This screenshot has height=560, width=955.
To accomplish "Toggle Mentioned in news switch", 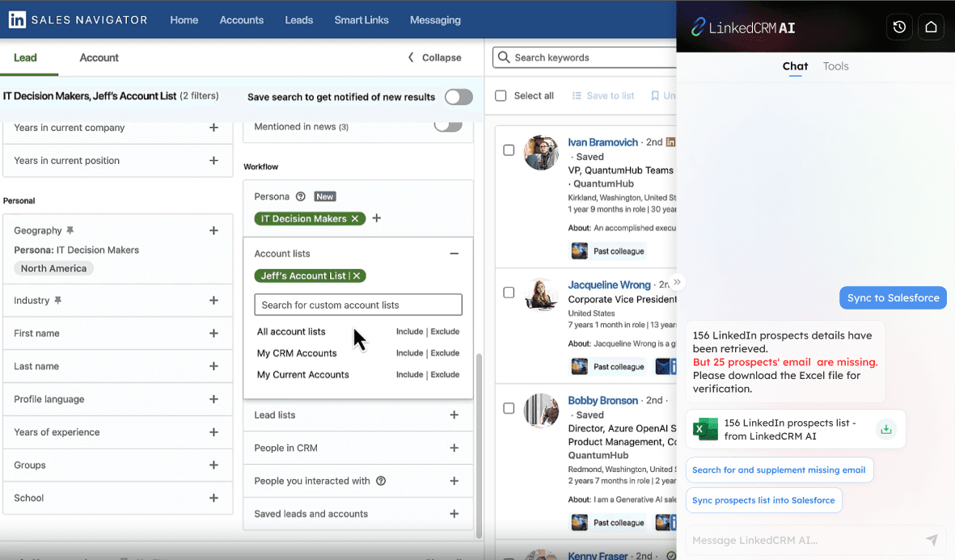I will 448,125.
